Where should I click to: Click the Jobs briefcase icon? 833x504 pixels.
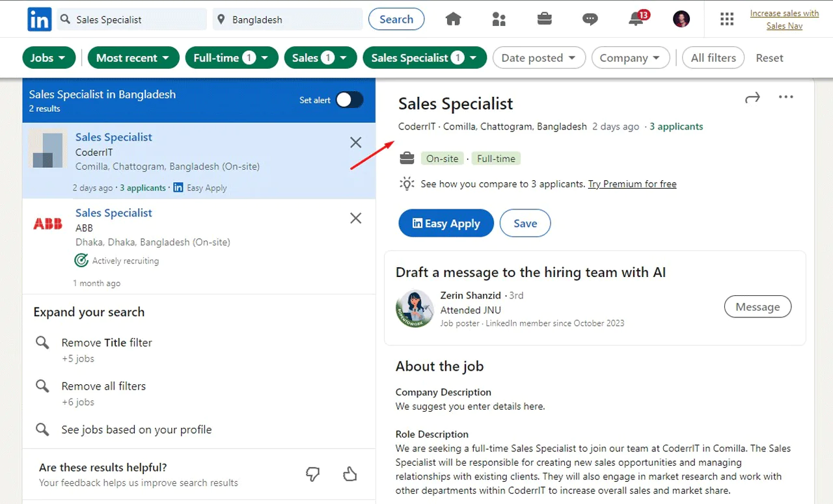(544, 19)
